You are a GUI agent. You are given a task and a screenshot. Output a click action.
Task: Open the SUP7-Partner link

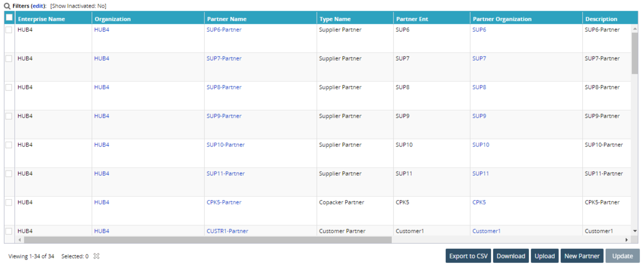pyautogui.click(x=224, y=59)
